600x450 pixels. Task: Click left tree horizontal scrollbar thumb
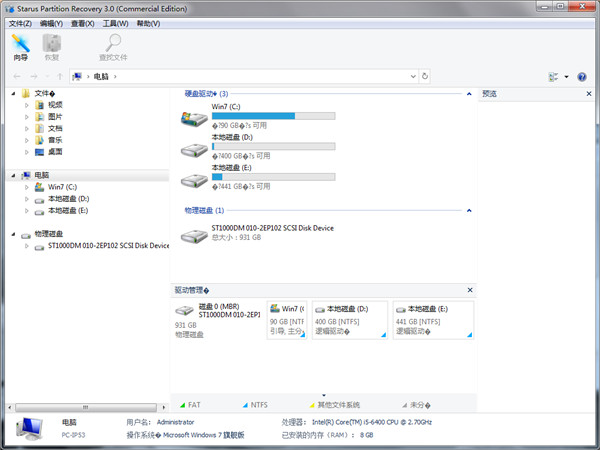point(86,408)
